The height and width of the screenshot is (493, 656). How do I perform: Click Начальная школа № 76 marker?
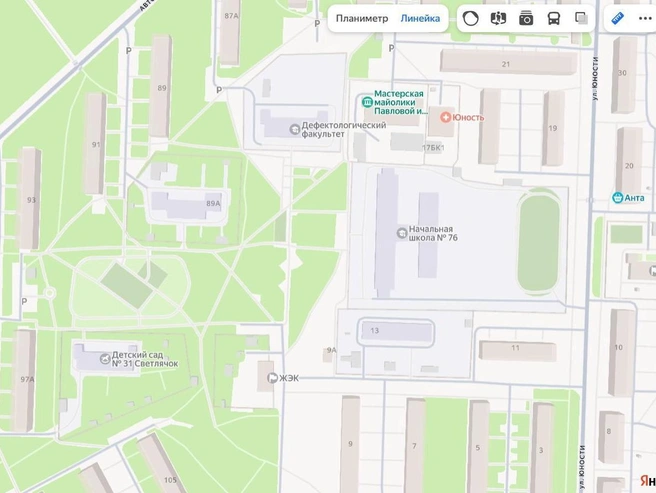[402, 233]
